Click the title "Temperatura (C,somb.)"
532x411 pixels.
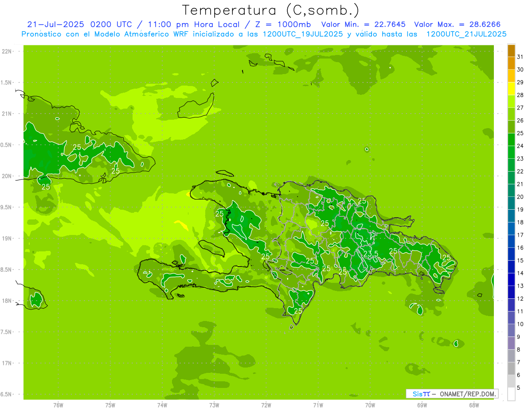click(x=271, y=11)
